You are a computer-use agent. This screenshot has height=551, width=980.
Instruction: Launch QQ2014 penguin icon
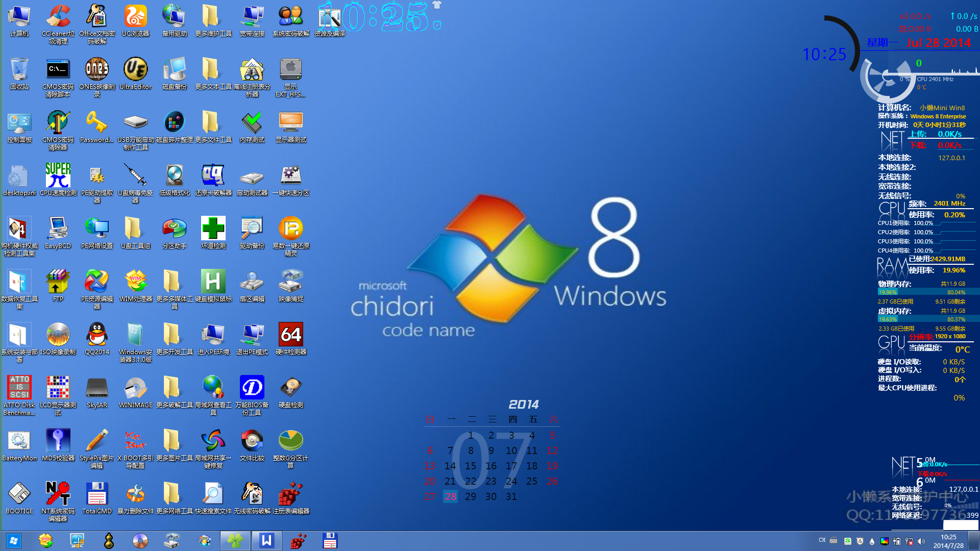97,339
